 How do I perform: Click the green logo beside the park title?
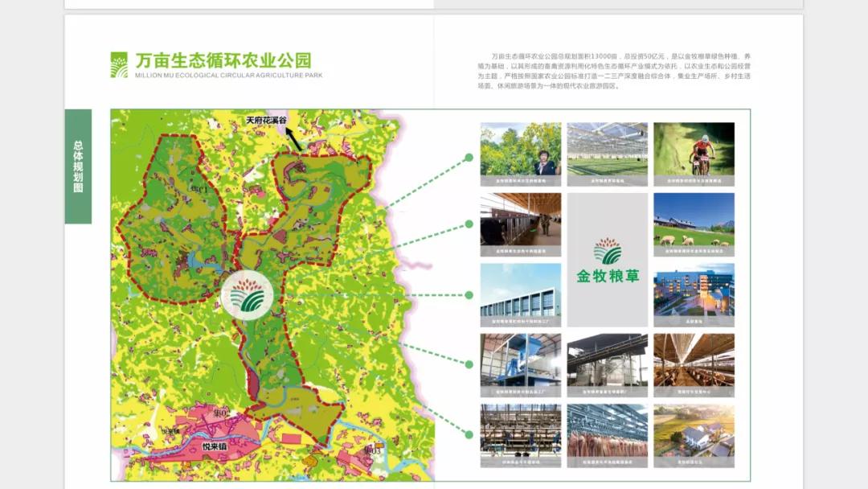point(119,64)
